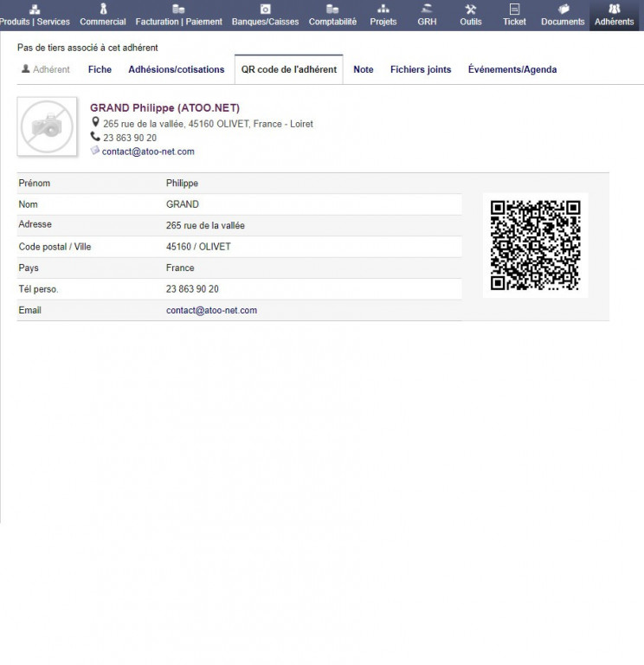Open the Comptabilité module icon

[x=332, y=9]
